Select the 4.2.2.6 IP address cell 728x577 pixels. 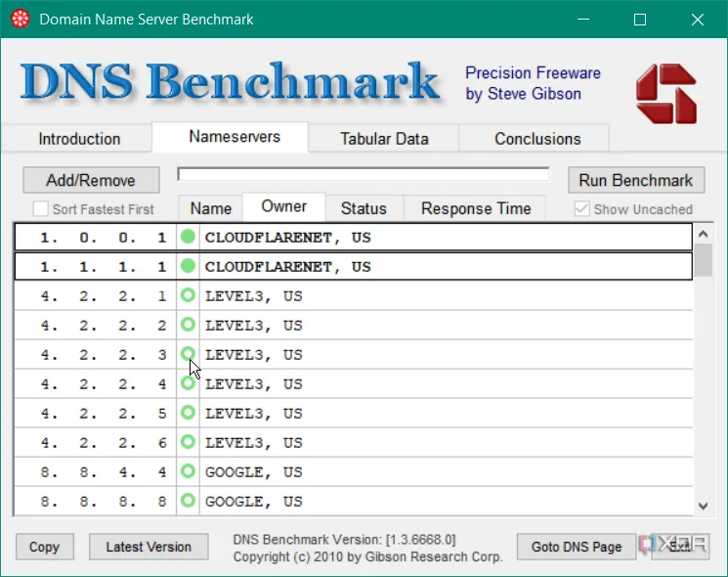click(96, 443)
